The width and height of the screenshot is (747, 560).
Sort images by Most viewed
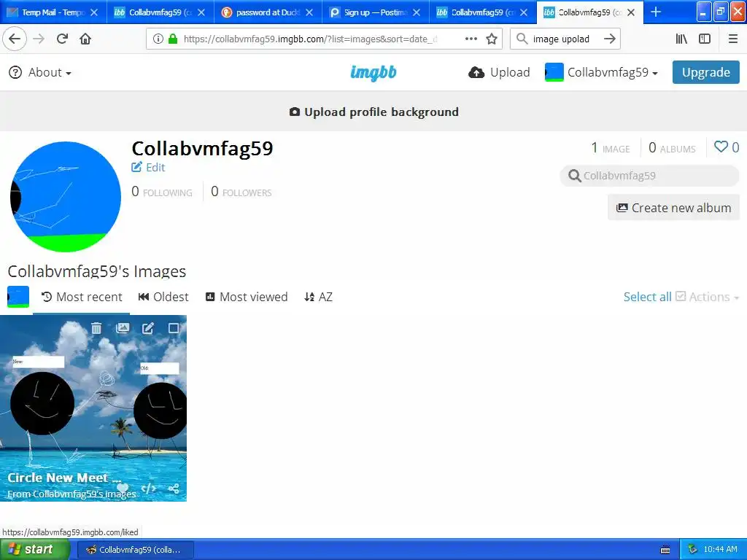[247, 297]
